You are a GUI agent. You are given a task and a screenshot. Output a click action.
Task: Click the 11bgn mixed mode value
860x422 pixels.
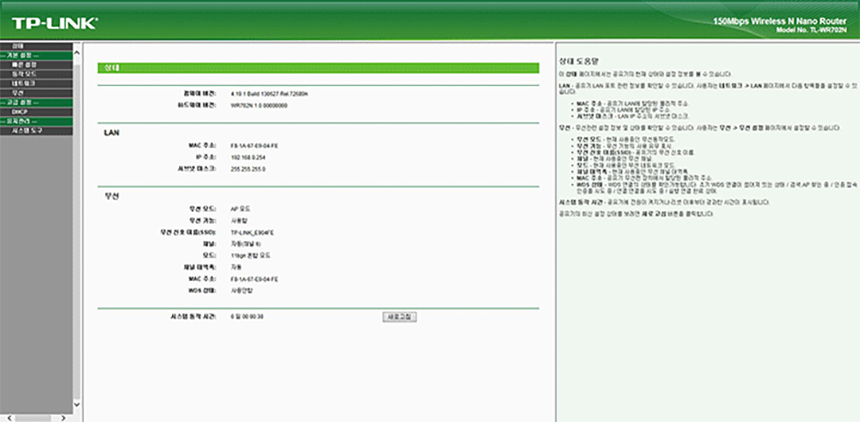[250, 256]
